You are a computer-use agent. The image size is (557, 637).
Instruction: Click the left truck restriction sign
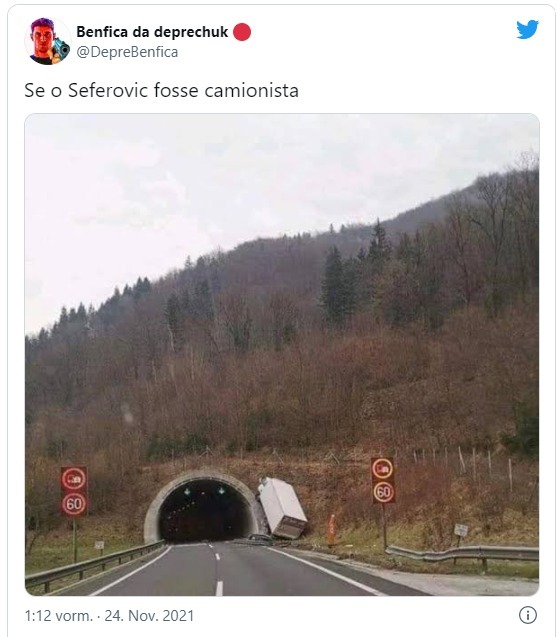(x=74, y=479)
